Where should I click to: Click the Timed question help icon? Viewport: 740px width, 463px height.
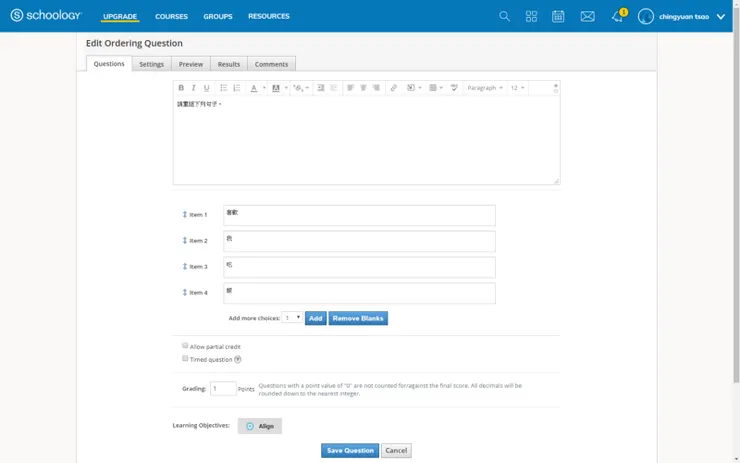238,359
